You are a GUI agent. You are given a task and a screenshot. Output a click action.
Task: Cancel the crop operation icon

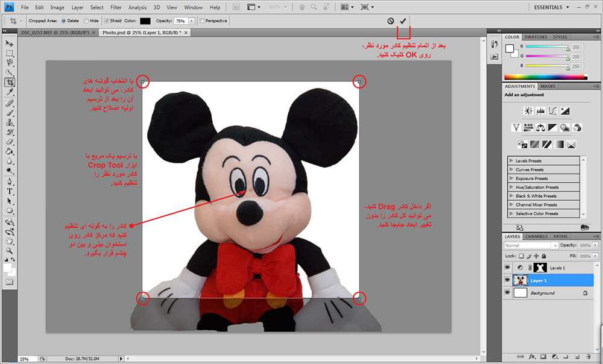tap(391, 20)
